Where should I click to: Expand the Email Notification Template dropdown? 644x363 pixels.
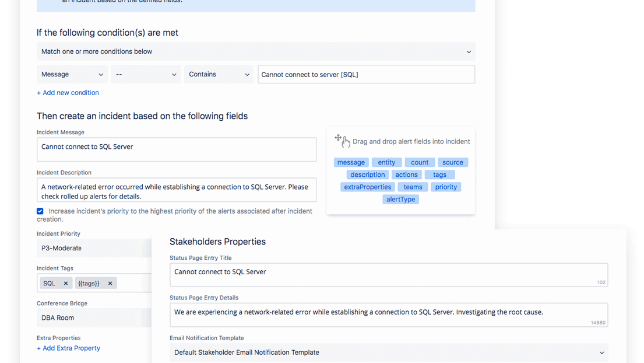pos(388,352)
